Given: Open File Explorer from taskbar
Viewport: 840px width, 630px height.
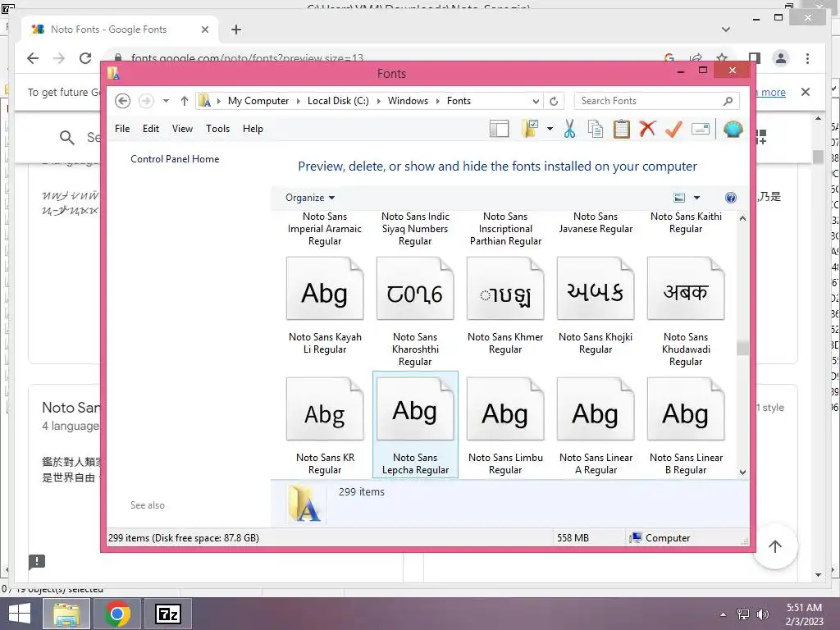Looking at the screenshot, I should tap(66, 614).
